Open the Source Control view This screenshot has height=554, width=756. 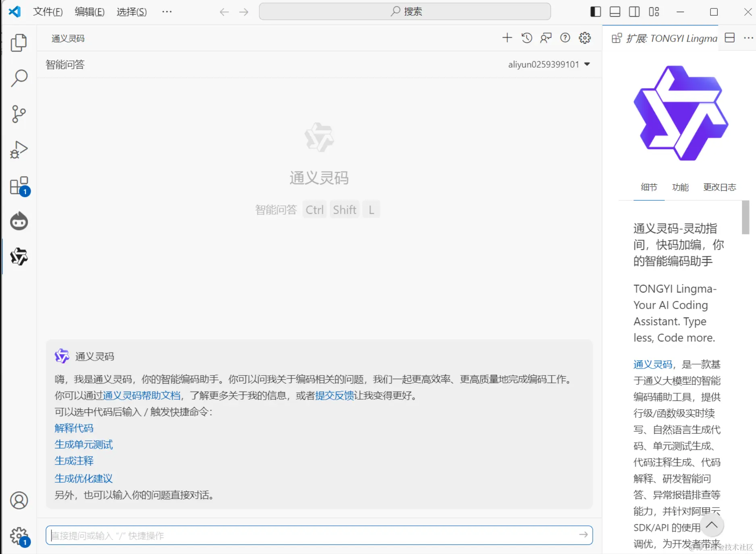[19, 114]
